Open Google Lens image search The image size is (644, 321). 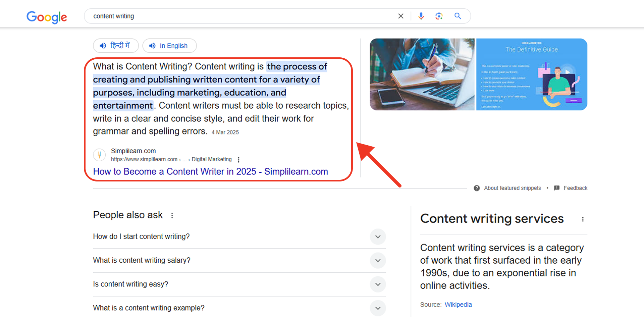tap(439, 16)
